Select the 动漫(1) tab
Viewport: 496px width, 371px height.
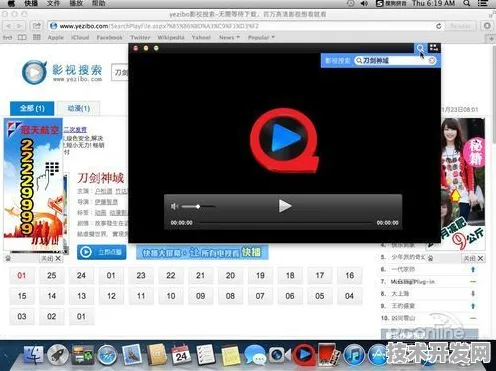[x=79, y=108]
